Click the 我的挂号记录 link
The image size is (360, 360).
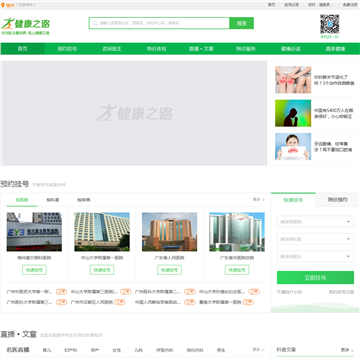click(341, 292)
